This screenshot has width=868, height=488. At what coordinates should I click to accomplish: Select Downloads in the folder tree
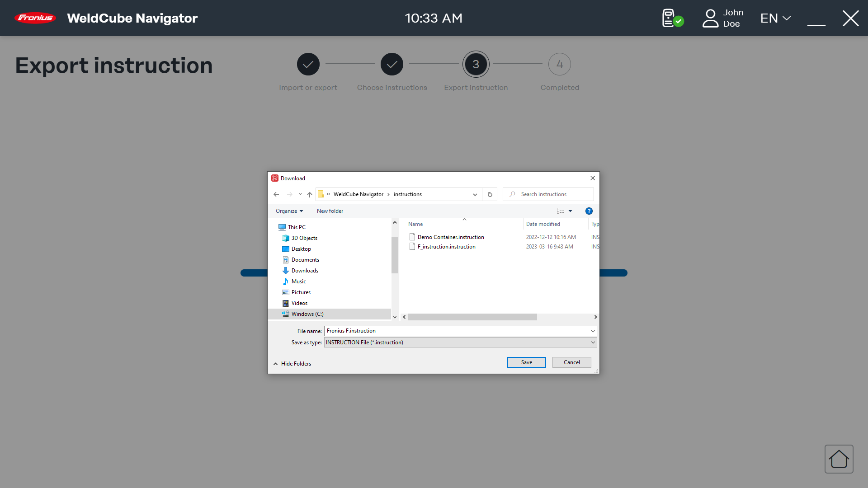(305, 271)
